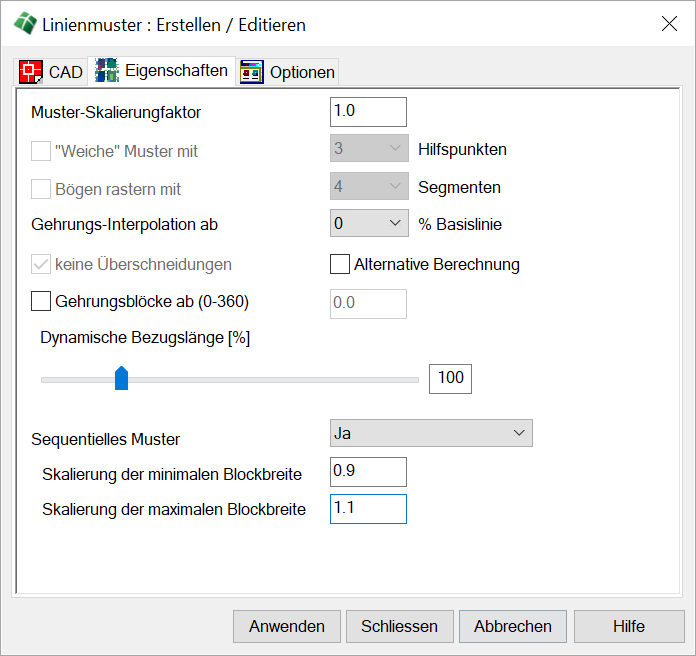696x656 pixels.
Task: Click the Eigenschaften tab icon
Action: (106, 71)
